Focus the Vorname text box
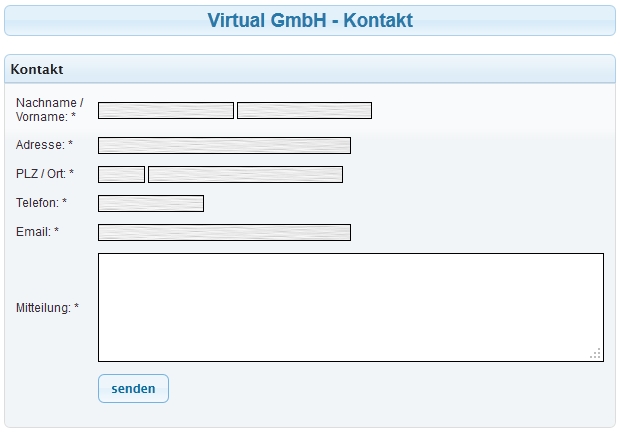Viewport: 620px width, 432px height. pyautogui.click(x=304, y=111)
